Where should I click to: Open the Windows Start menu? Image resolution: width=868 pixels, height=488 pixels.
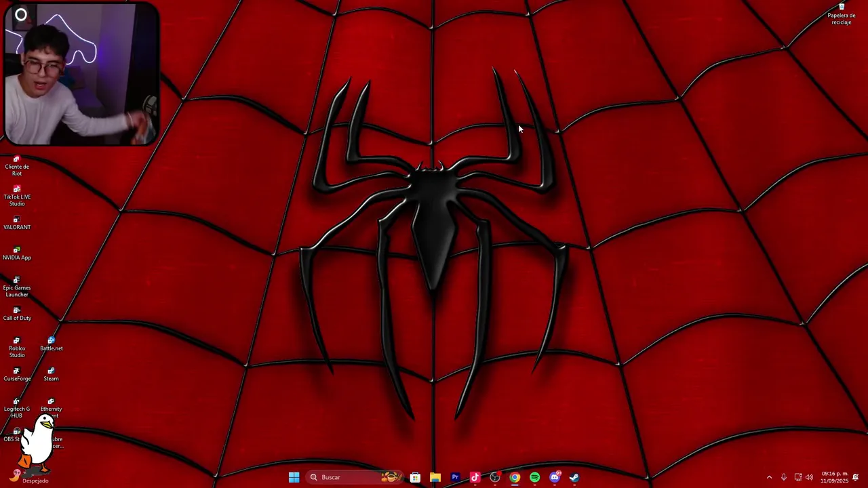pyautogui.click(x=294, y=477)
